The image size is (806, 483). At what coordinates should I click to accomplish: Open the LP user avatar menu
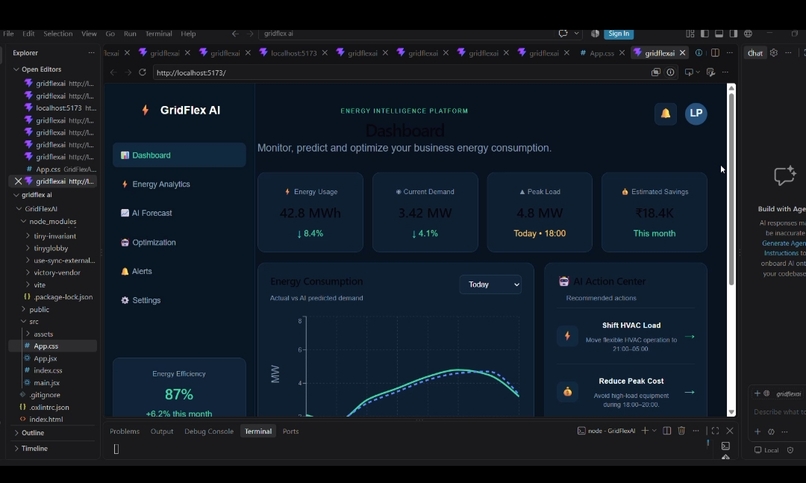(696, 113)
